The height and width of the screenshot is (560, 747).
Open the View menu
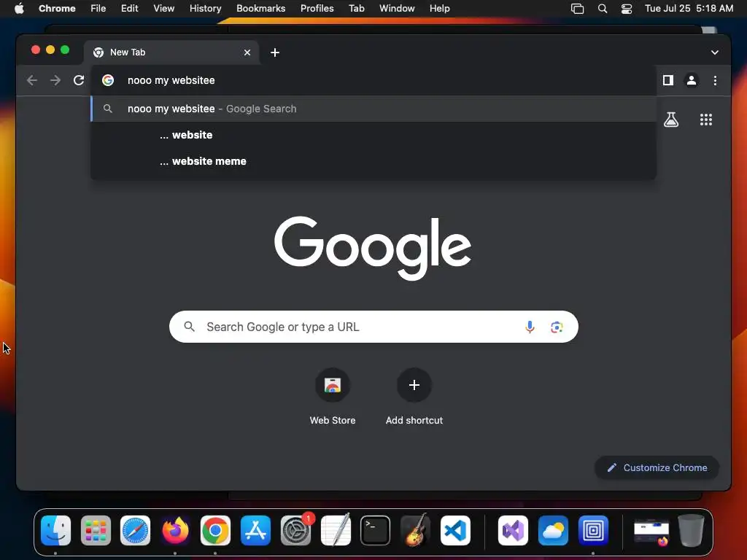[163, 9]
